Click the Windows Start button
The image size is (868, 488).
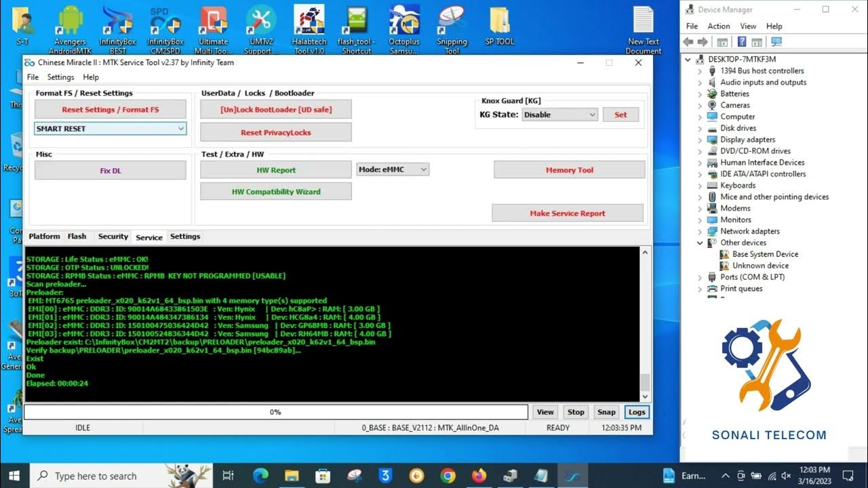pyautogui.click(x=15, y=475)
